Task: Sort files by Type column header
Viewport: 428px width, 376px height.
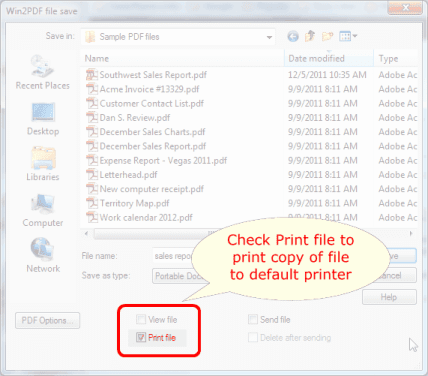Action: click(x=395, y=59)
